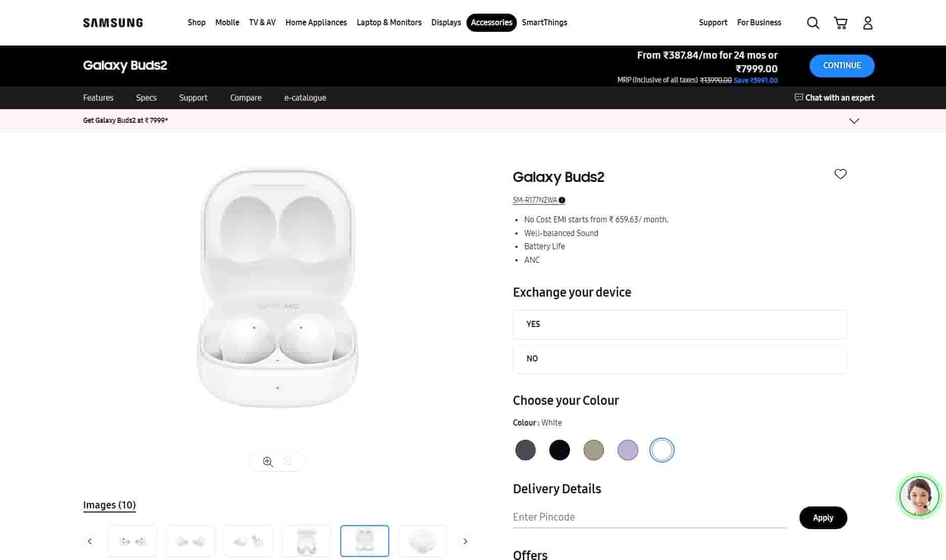The width and height of the screenshot is (946, 560).
Task: Select YES for device exchange
Action: click(x=680, y=324)
